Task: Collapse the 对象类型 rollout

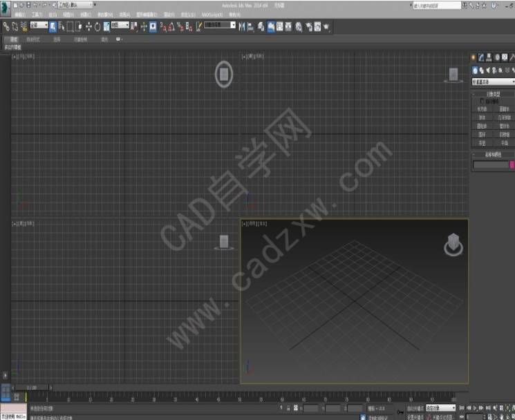Action: tap(494, 94)
